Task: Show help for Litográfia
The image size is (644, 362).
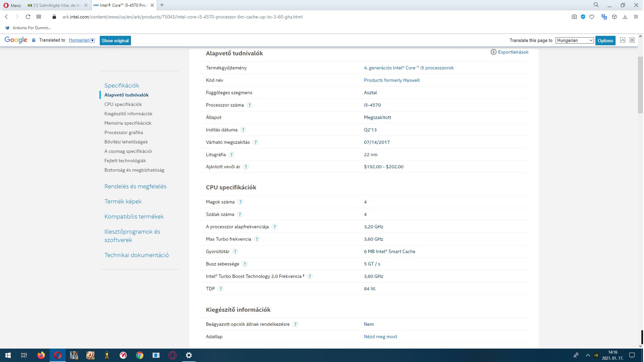Action: (231, 155)
